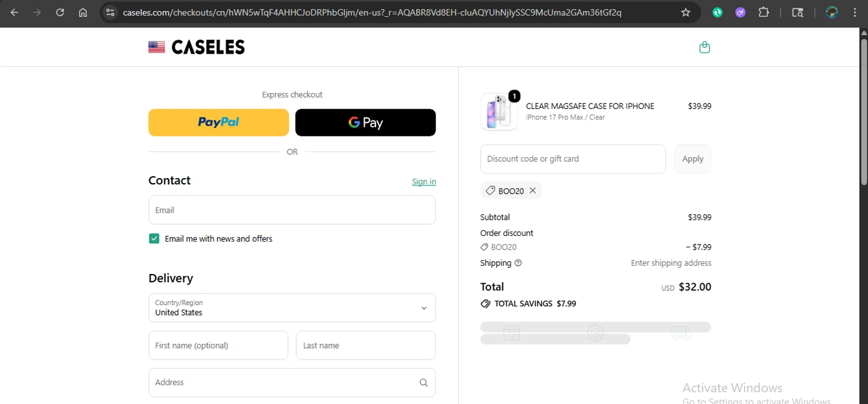
Task: Click the address search magnifier icon
Action: tap(424, 383)
